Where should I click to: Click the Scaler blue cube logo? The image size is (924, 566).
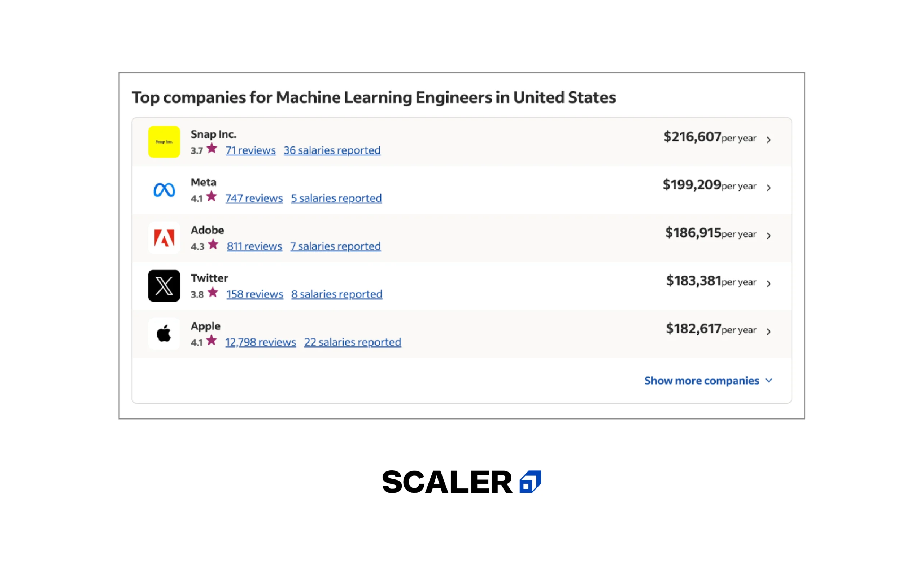click(530, 482)
